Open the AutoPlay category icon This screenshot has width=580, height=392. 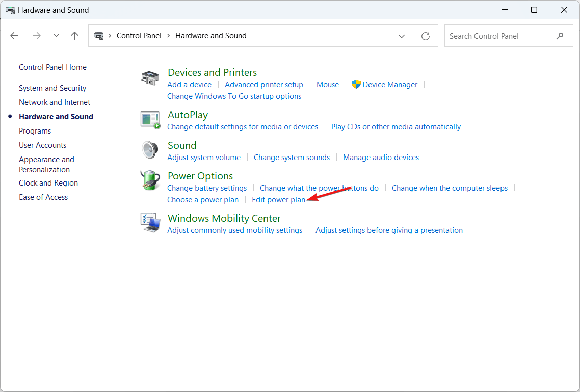[x=150, y=120]
